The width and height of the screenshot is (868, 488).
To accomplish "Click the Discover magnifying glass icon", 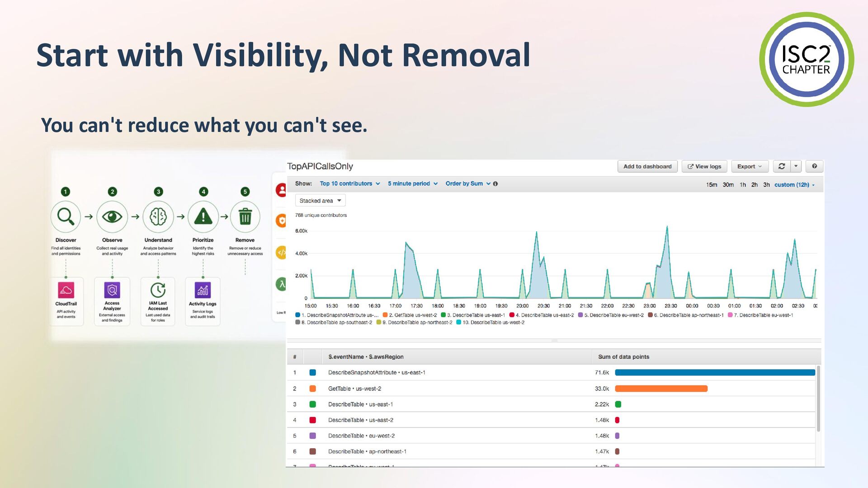I will click(x=66, y=216).
